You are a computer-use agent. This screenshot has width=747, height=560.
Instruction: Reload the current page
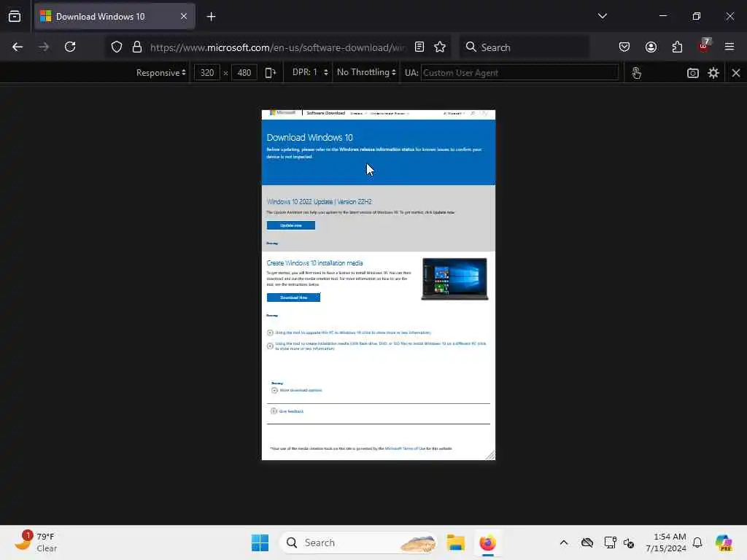click(70, 47)
